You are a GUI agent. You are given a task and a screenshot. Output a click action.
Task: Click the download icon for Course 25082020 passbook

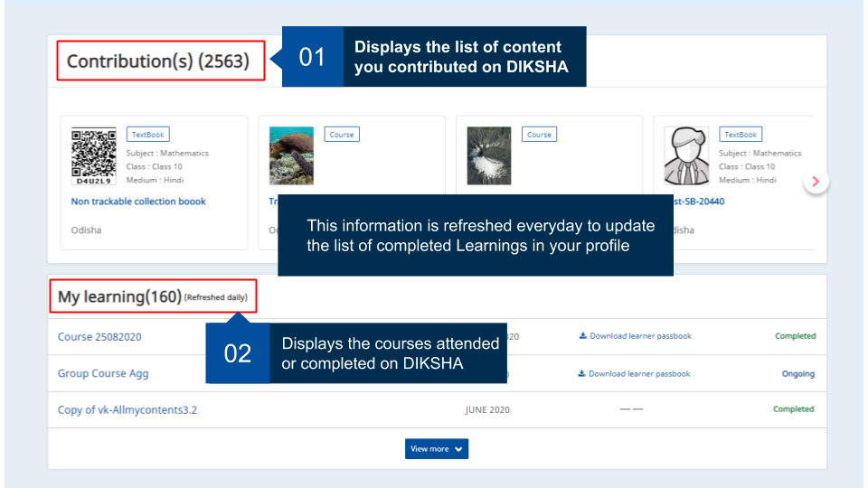[582, 336]
